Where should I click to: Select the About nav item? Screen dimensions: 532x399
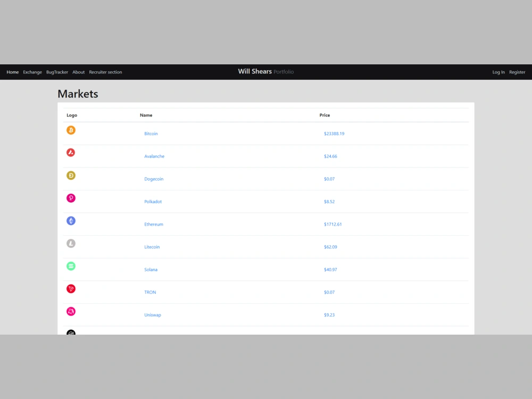point(78,72)
